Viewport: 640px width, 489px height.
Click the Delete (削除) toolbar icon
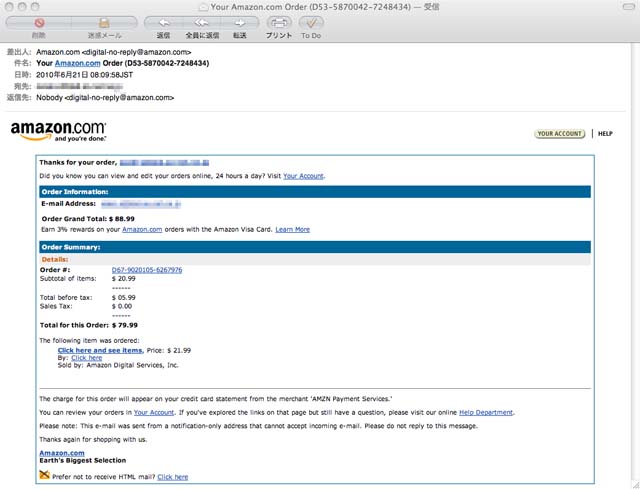click(x=39, y=23)
